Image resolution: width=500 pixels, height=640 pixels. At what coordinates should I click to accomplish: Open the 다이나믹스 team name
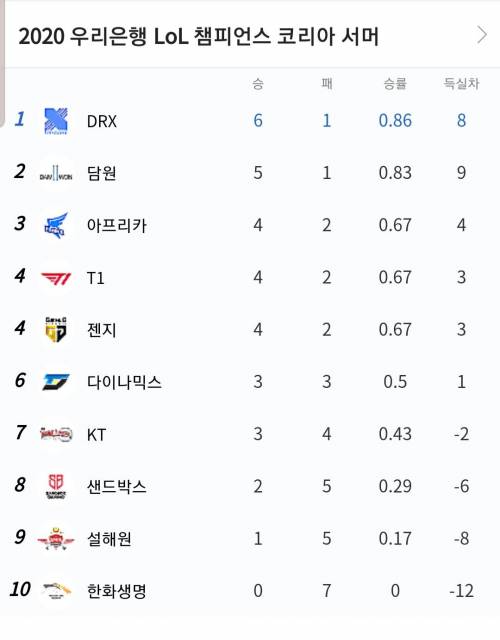click(x=124, y=382)
